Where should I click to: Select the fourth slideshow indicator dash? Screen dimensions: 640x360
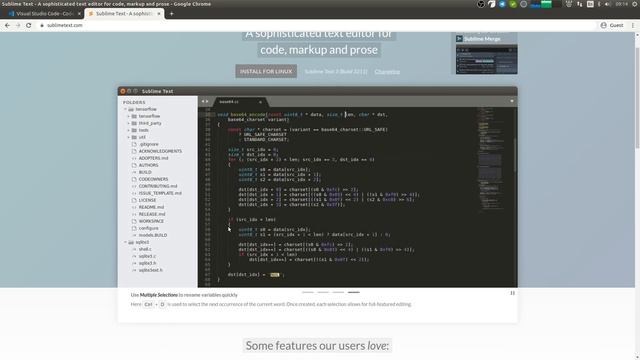click(x=353, y=292)
